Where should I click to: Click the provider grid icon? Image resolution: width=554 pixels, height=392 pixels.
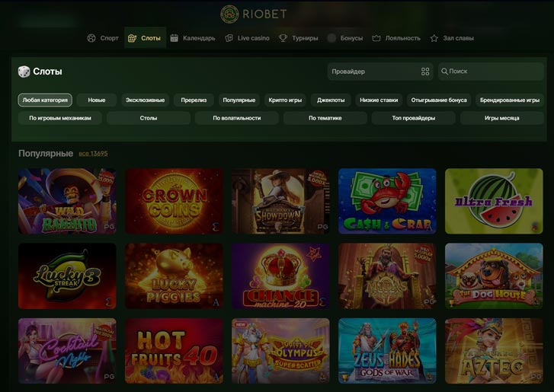click(x=425, y=72)
